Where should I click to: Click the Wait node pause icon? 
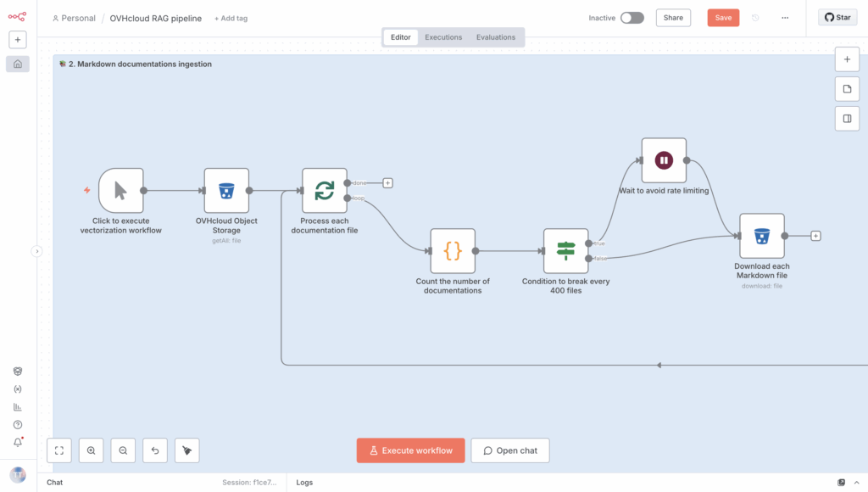pos(664,160)
